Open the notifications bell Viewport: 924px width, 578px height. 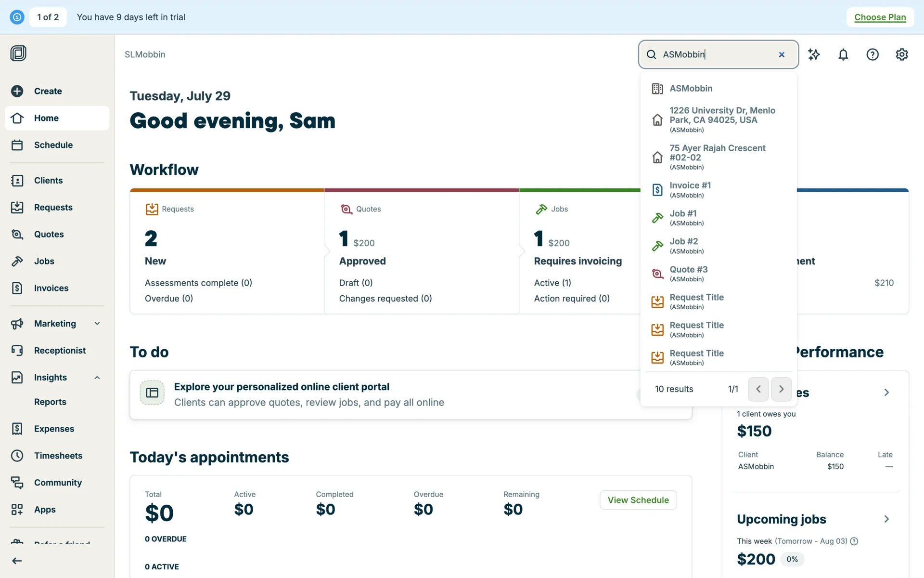tap(843, 54)
